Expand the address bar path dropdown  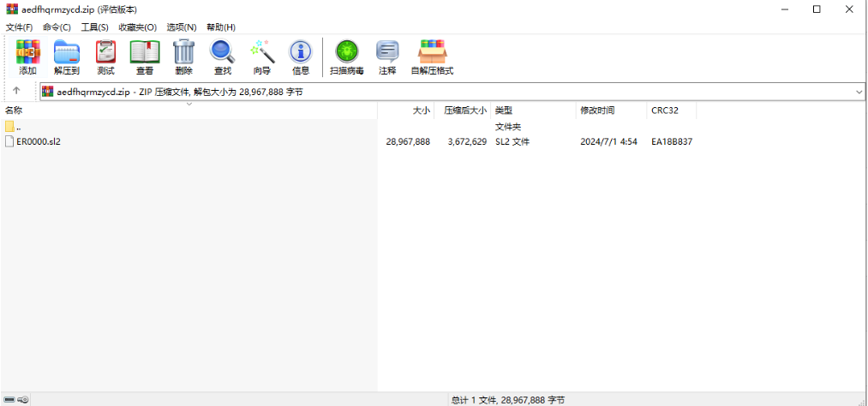859,92
